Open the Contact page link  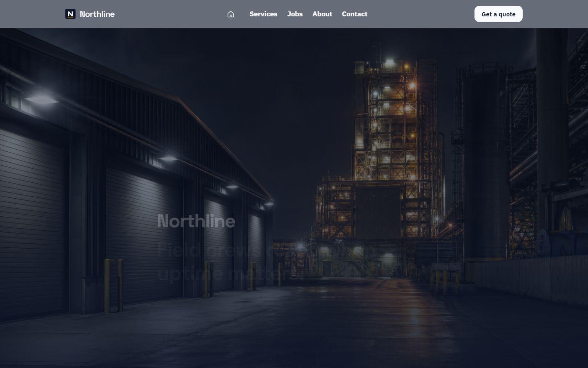pos(354,14)
